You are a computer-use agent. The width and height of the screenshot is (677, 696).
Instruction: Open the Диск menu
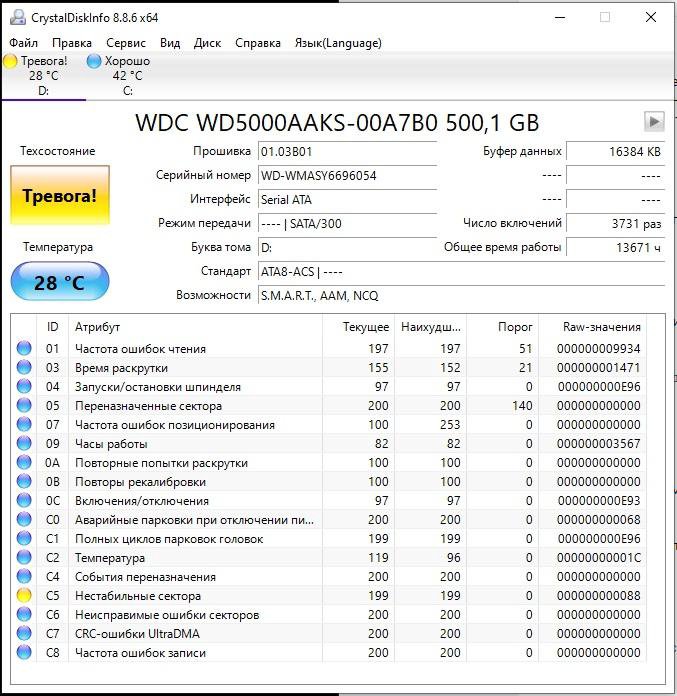click(207, 43)
